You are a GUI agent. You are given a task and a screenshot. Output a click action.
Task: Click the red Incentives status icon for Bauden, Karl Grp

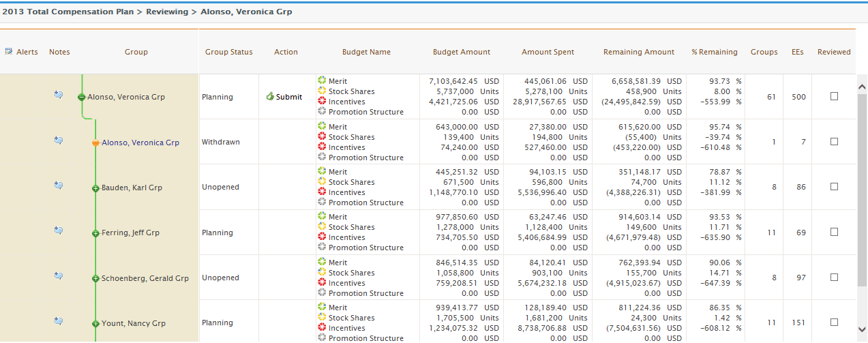[x=322, y=192]
